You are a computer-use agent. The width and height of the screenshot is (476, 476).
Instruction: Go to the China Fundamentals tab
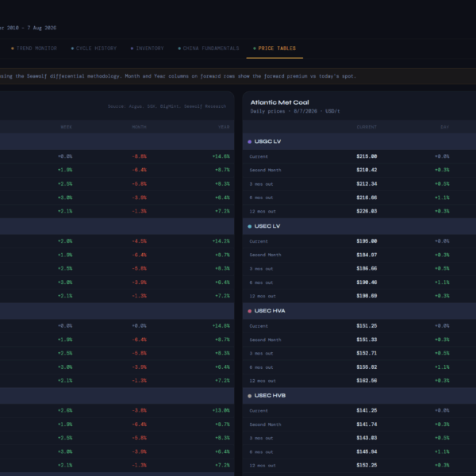[x=209, y=48]
